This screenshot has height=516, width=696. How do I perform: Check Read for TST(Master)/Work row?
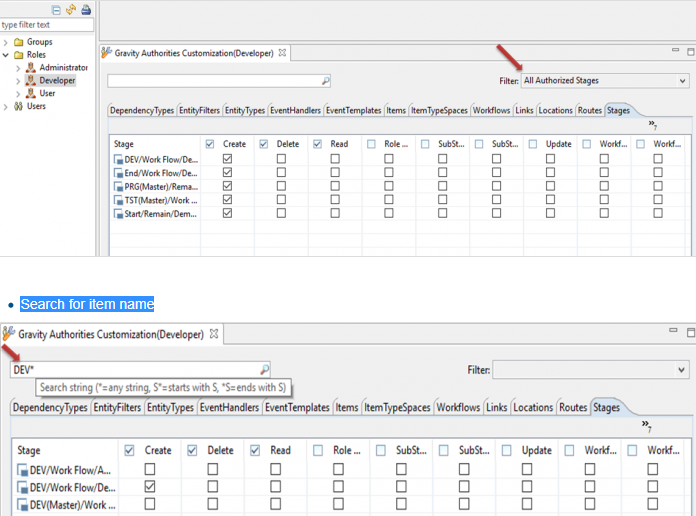point(335,200)
